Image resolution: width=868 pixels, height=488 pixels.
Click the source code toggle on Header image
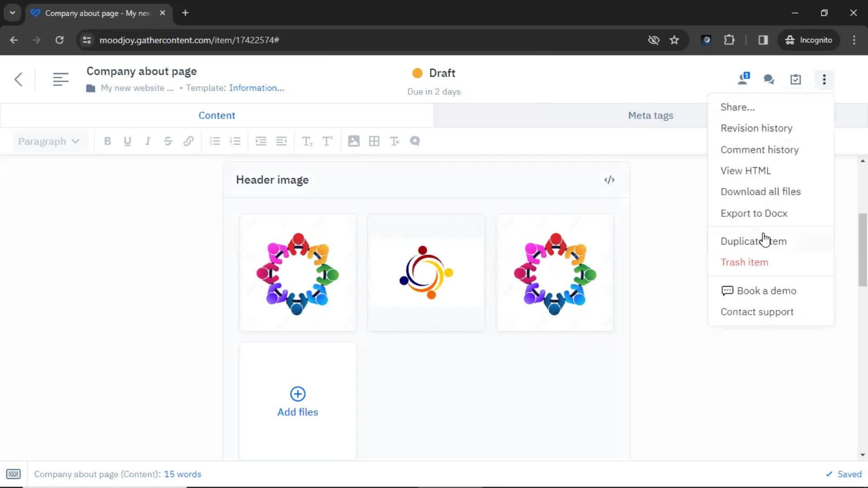pos(609,180)
